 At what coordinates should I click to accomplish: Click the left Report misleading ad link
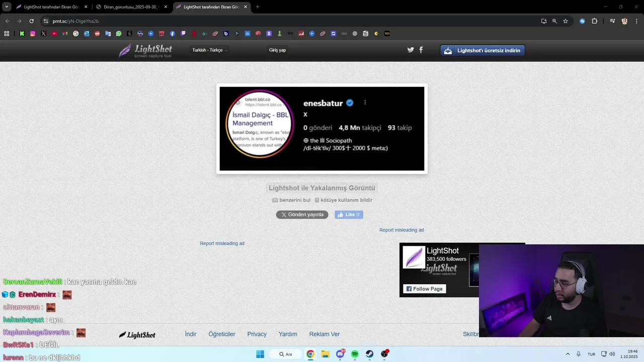pos(222,243)
